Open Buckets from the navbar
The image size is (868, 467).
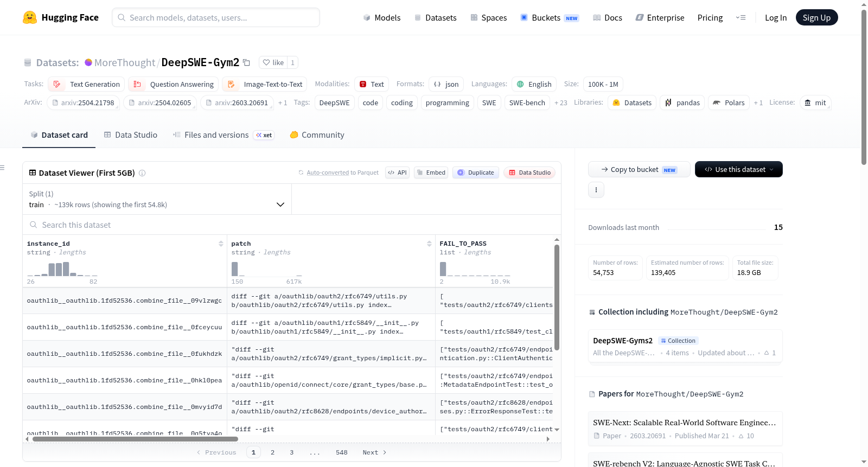(550, 17)
